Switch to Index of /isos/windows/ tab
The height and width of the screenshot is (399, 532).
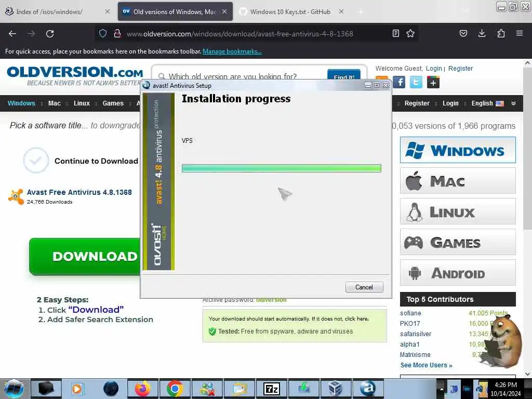[x=49, y=11]
